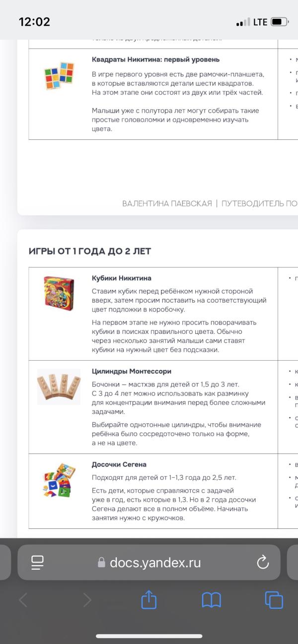
Task: Select the heading Досочки Сегена
Action: [x=119, y=464]
